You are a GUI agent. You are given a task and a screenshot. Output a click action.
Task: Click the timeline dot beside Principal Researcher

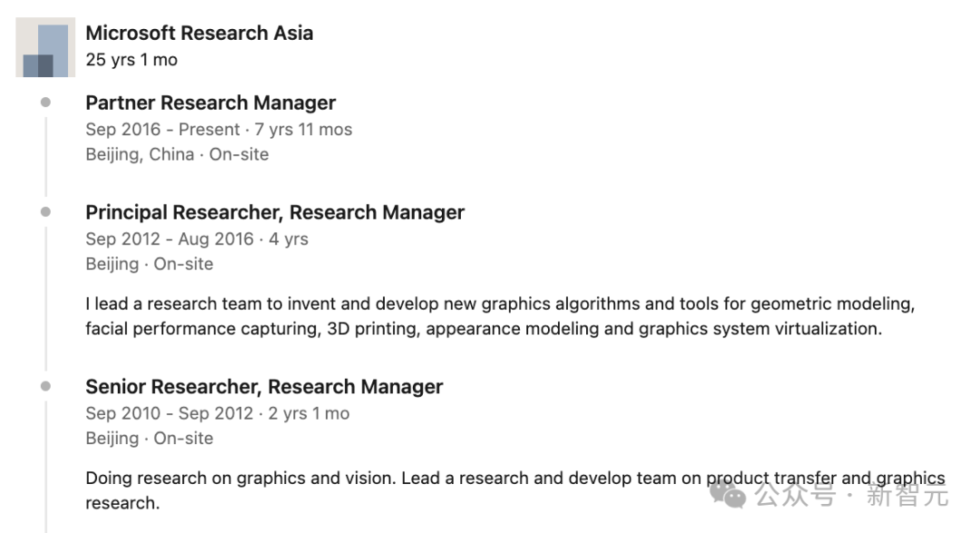pyautogui.click(x=46, y=212)
